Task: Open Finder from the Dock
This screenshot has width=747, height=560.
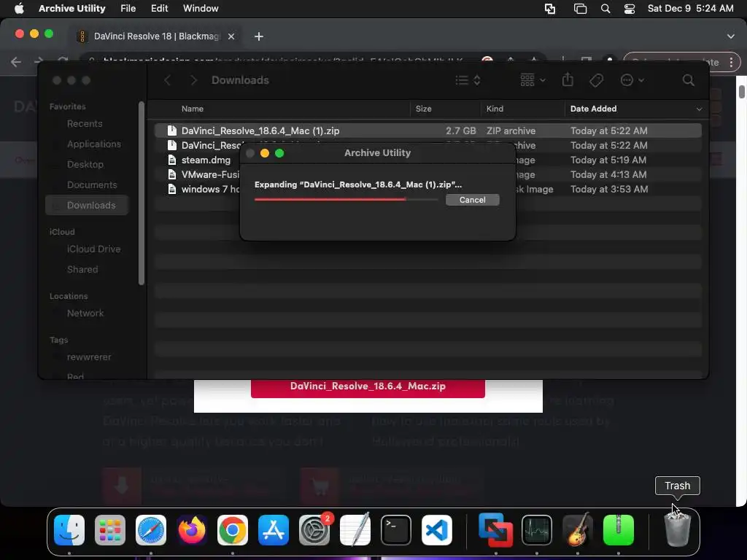Action: 69,530
